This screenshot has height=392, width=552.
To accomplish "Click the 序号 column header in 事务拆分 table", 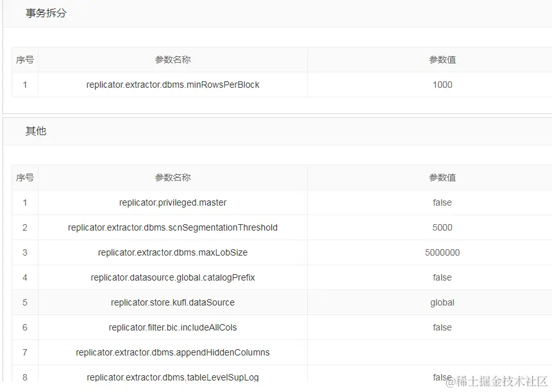I will point(24,60).
